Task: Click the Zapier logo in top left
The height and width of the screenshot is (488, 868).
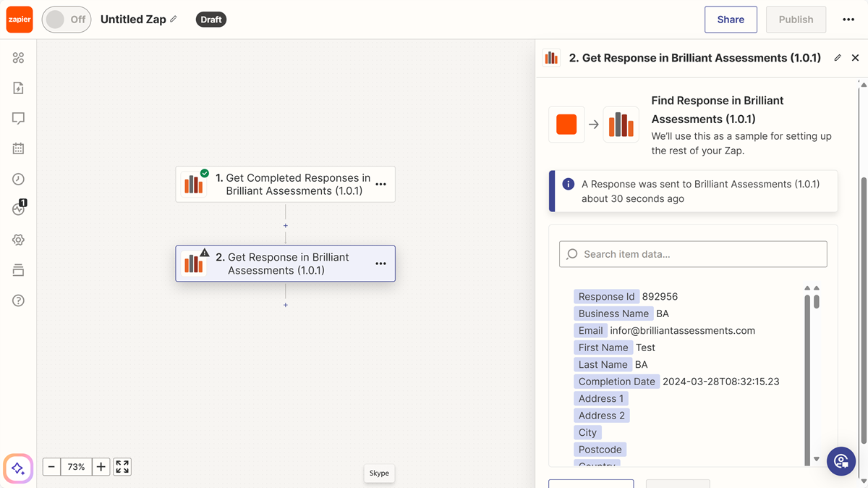Action: (x=19, y=19)
